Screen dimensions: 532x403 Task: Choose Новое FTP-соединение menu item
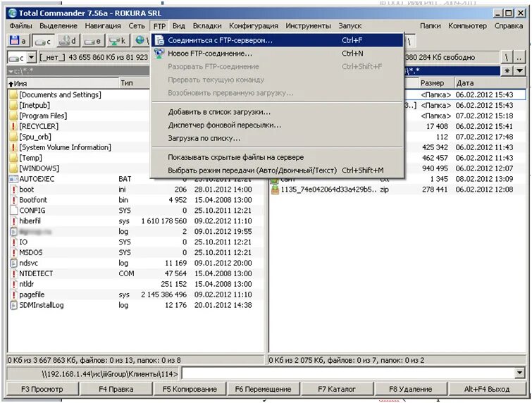coord(277,54)
